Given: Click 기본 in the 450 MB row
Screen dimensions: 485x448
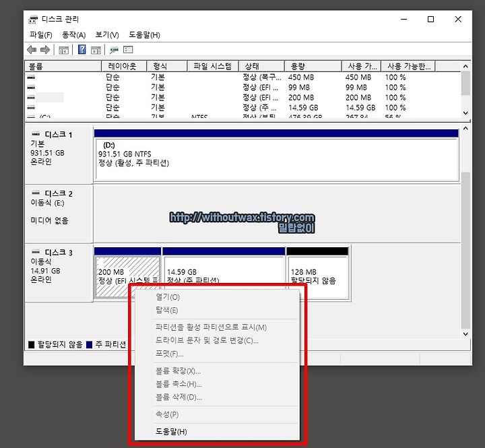Looking at the screenshot, I should click(158, 77).
